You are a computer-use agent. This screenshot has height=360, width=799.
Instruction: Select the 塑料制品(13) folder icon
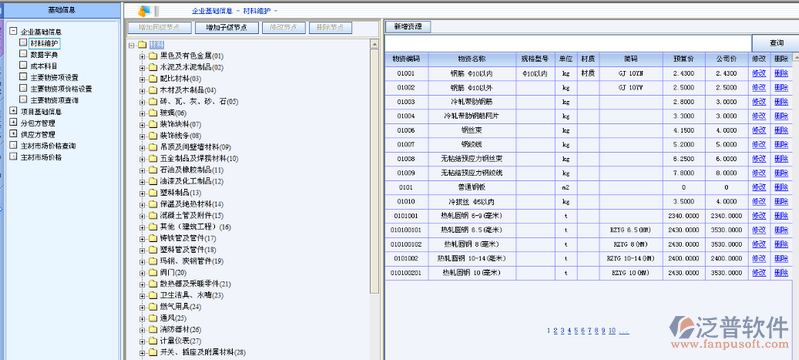click(x=153, y=193)
